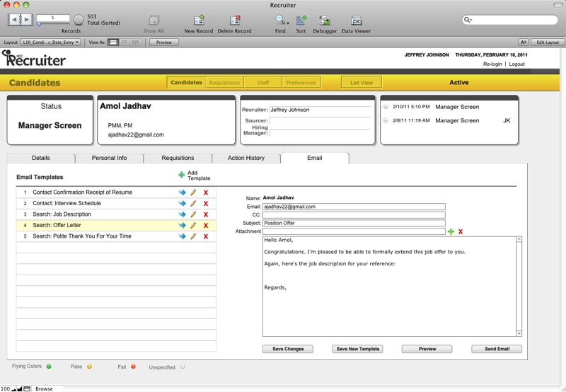Click the record navigation book arrows icon
The height and width of the screenshot is (392, 566).
tap(21, 20)
